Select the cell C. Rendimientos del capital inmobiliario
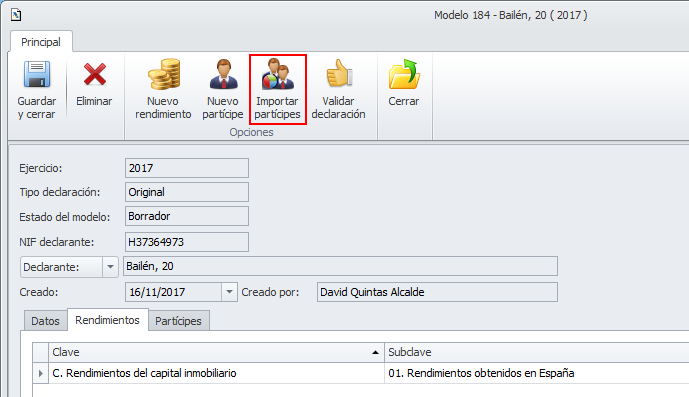 click(x=216, y=373)
